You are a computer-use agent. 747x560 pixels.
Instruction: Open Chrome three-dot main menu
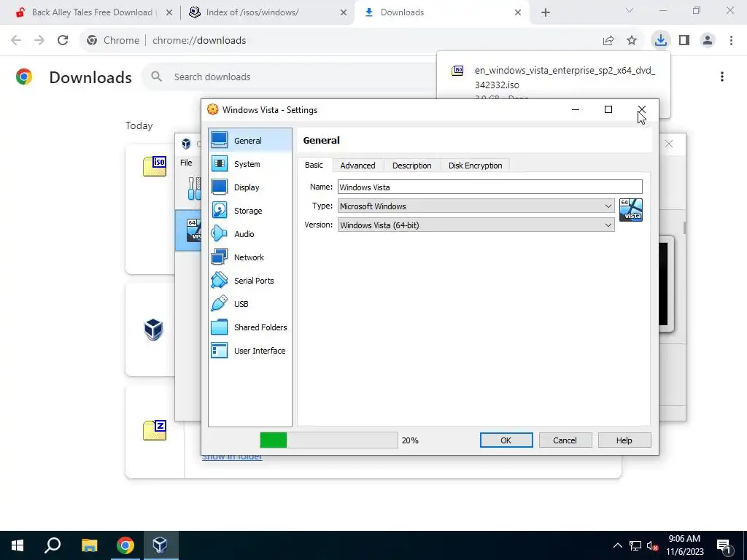click(x=731, y=41)
